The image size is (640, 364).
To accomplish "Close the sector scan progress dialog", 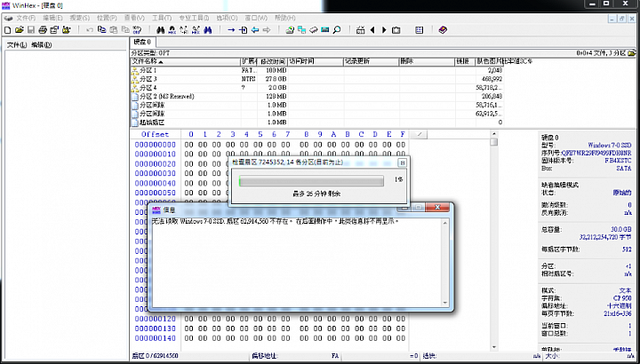I will (x=403, y=163).
